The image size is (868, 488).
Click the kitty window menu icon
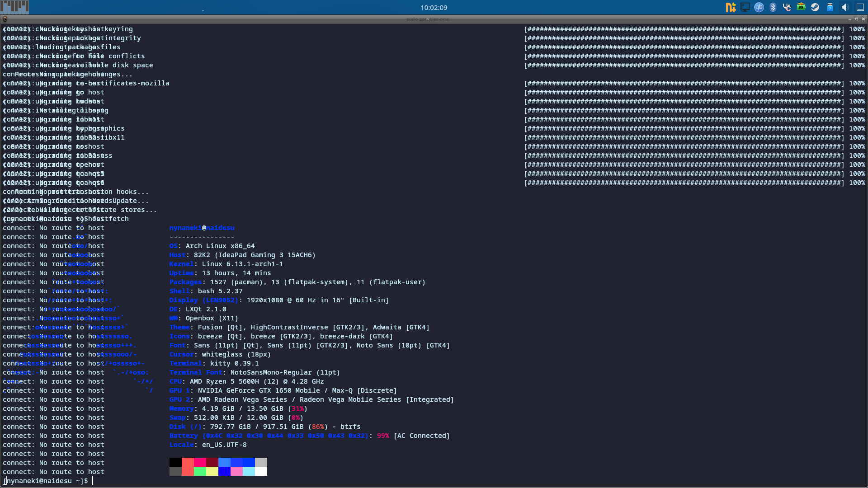5,19
